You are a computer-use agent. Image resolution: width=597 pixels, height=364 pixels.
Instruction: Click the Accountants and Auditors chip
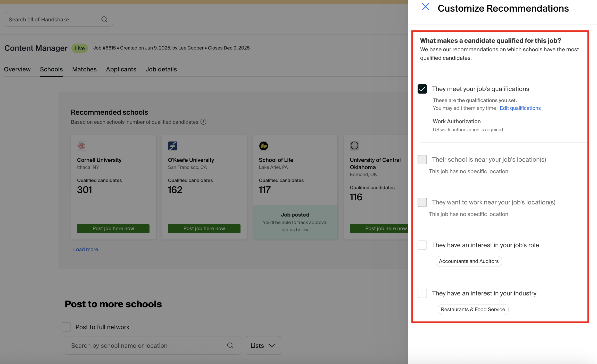(x=469, y=261)
